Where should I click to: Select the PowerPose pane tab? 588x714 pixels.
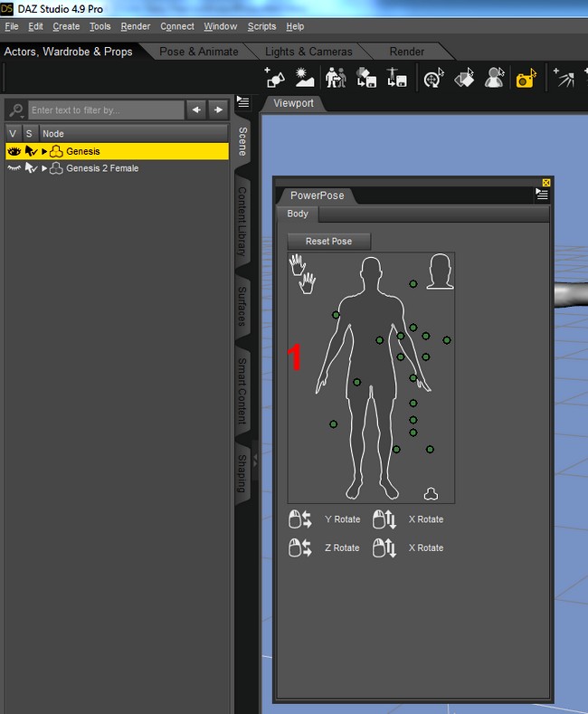318,195
